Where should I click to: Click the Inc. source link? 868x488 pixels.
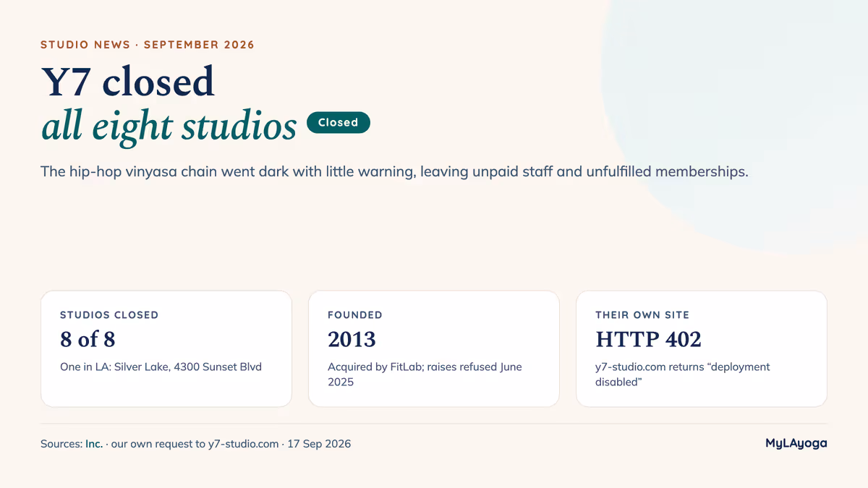(x=94, y=444)
